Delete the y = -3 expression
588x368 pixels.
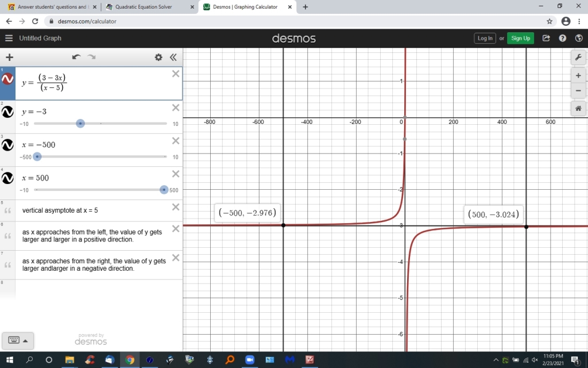tap(176, 108)
